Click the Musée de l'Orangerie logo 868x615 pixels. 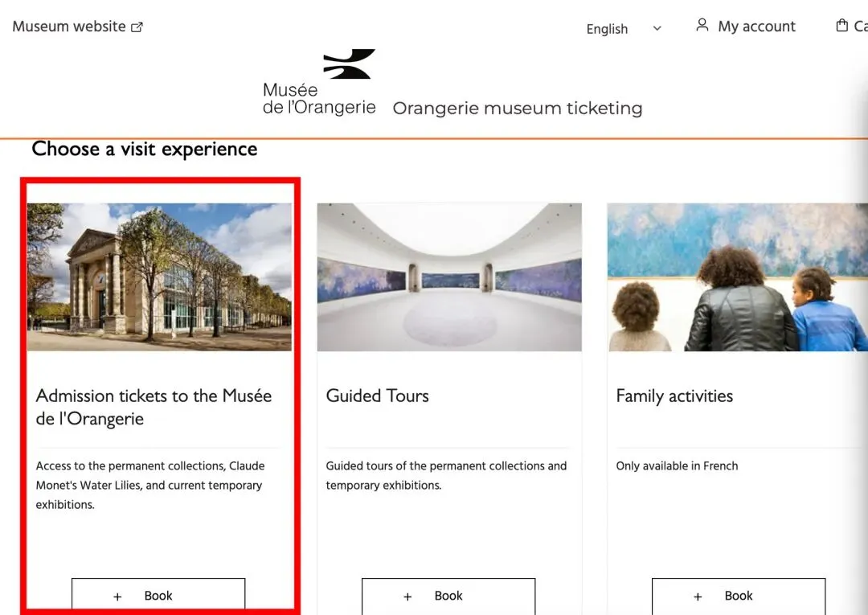pyautogui.click(x=320, y=82)
